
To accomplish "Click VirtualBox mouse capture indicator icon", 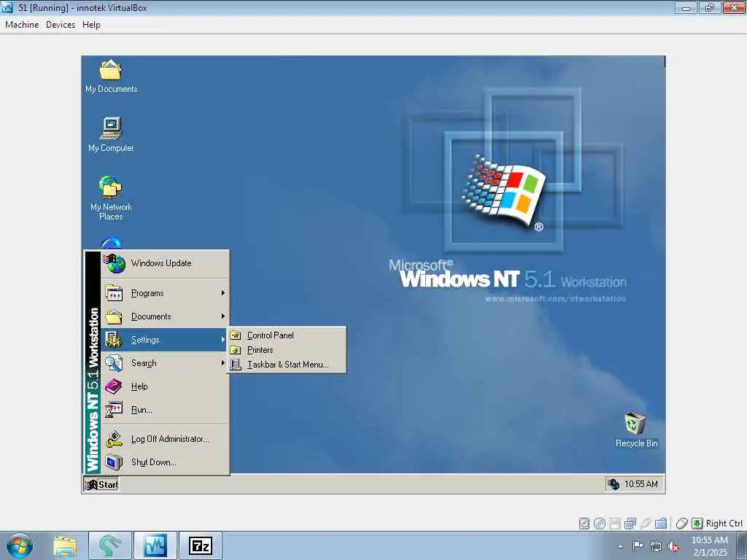I will [682, 524].
